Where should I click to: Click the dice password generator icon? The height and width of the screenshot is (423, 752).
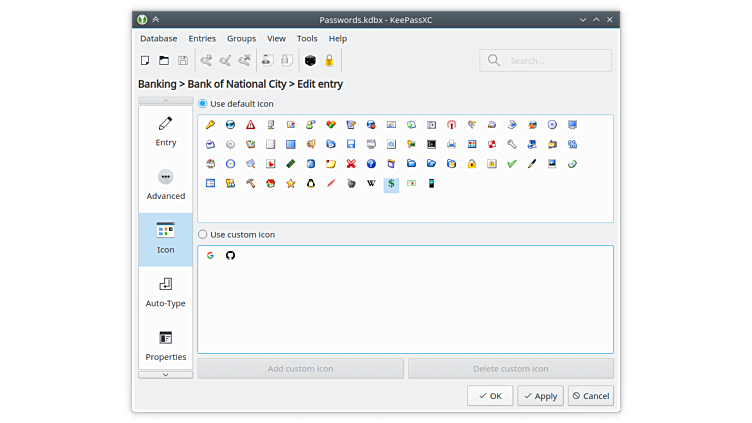click(x=310, y=61)
